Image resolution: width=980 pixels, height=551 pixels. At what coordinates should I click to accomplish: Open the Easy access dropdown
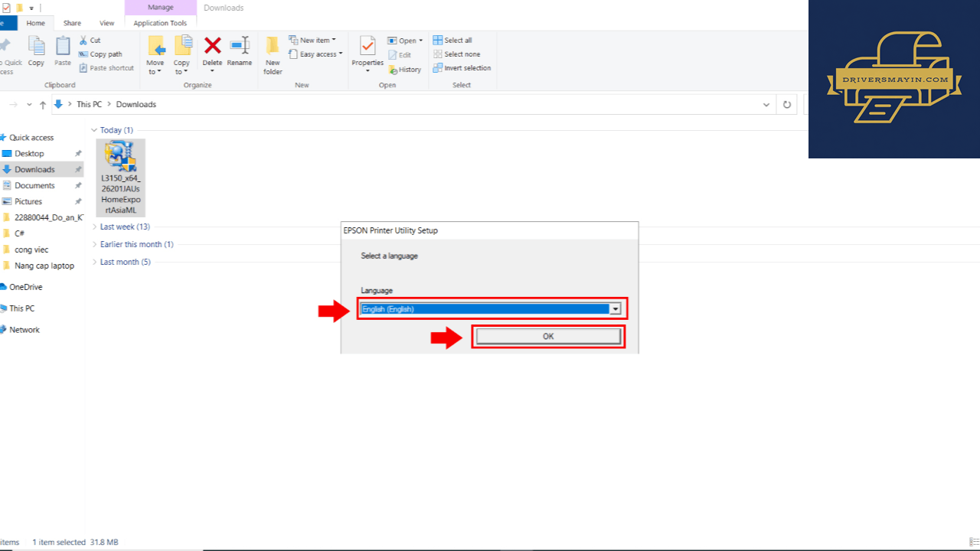[315, 54]
